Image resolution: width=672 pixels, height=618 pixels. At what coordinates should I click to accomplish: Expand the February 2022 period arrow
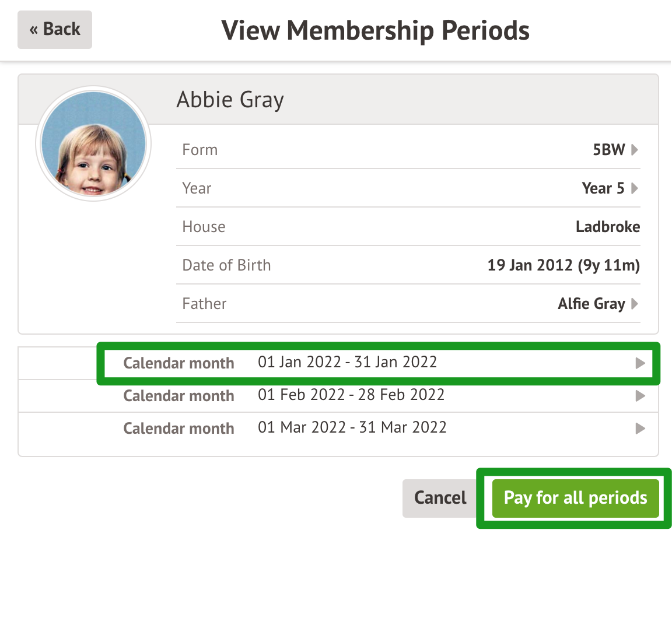[x=640, y=396]
